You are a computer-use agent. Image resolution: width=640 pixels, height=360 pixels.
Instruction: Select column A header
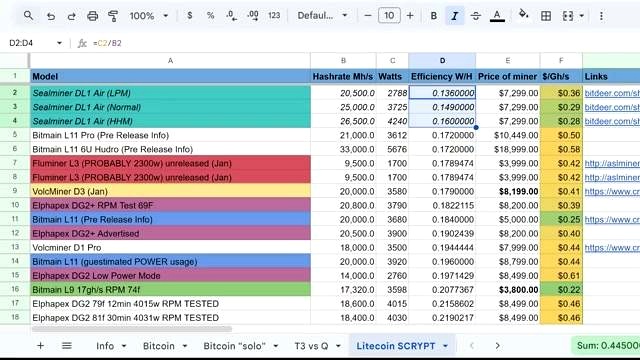(x=170, y=61)
